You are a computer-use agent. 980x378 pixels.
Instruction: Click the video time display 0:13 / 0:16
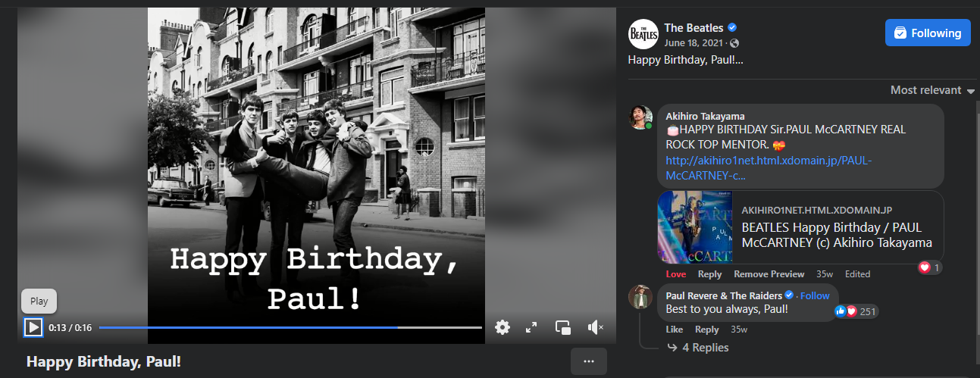point(70,328)
